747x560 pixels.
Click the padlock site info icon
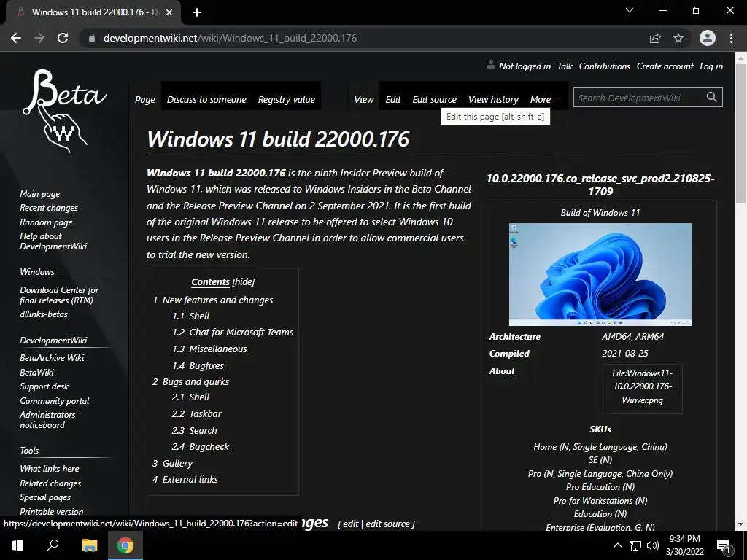92,38
